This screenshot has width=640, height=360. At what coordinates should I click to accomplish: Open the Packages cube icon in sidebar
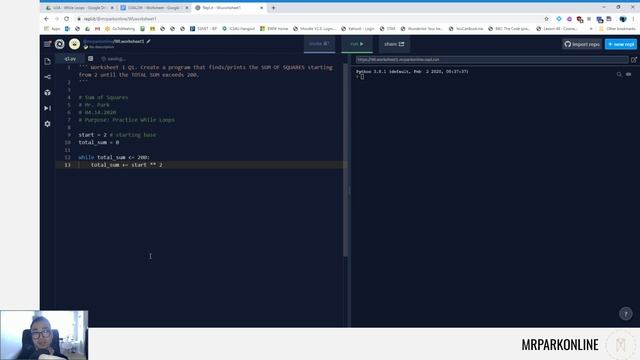click(x=47, y=93)
